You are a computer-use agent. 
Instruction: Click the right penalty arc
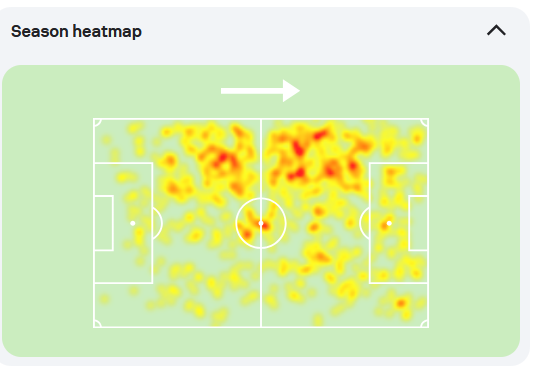pos(364,223)
